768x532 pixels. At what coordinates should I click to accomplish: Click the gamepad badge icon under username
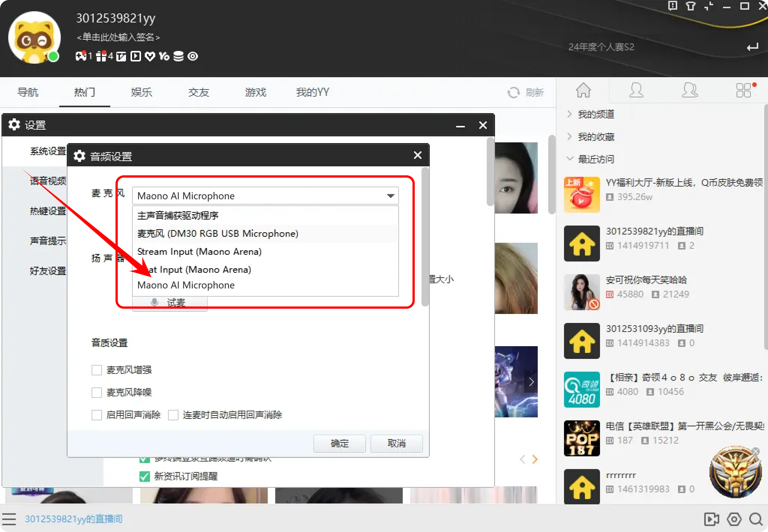click(81, 56)
